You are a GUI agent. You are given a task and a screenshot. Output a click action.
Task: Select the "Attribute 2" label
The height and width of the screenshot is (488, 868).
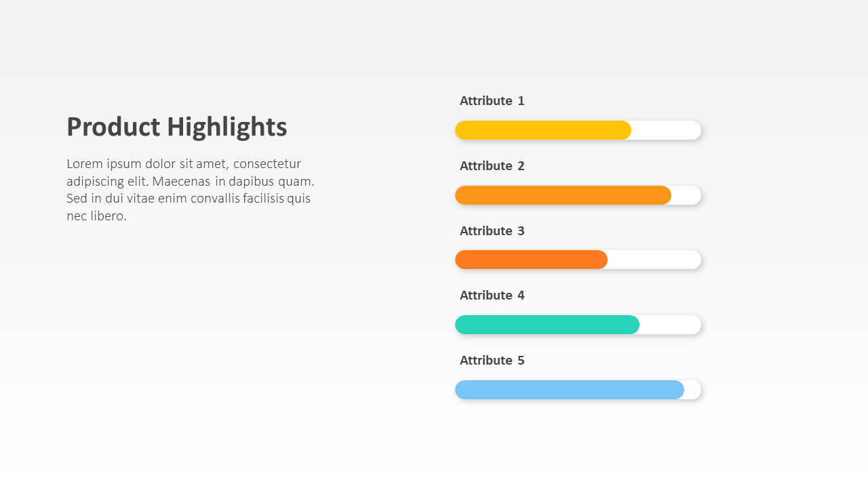492,166
